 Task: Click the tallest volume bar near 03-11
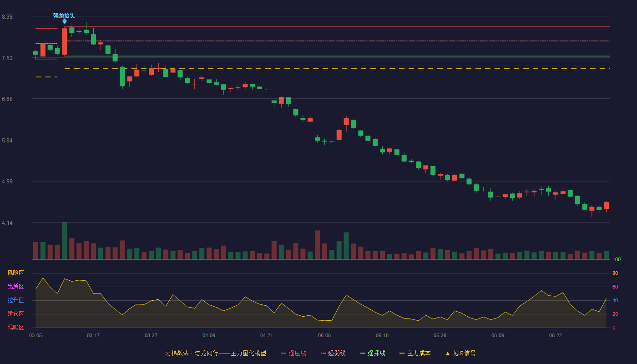(65, 241)
